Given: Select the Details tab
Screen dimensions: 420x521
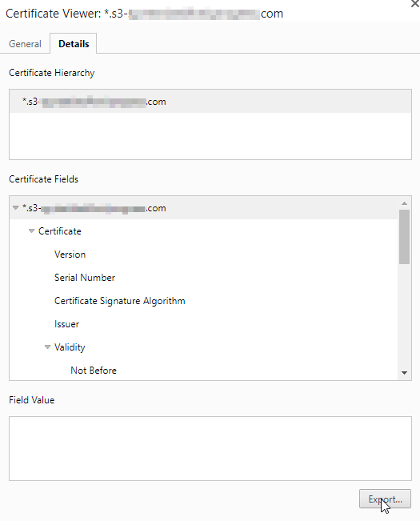Looking at the screenshot, I should [x=74, y=43].
